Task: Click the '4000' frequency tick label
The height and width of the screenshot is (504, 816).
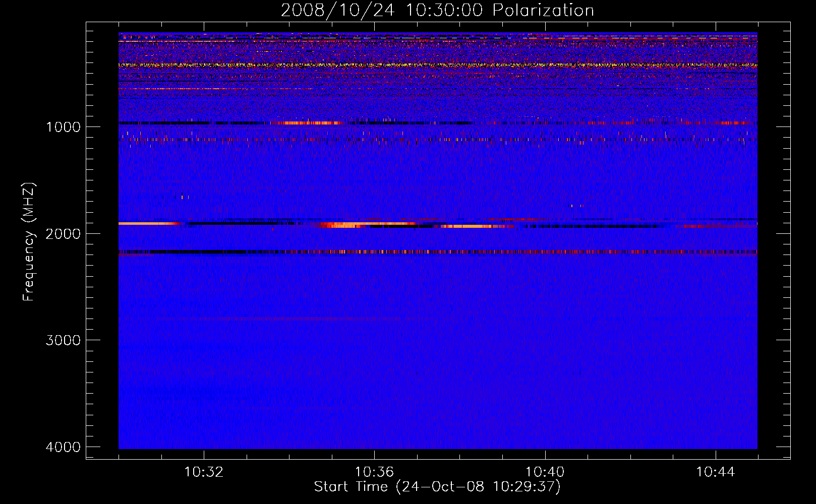Action: pos(64,447)
